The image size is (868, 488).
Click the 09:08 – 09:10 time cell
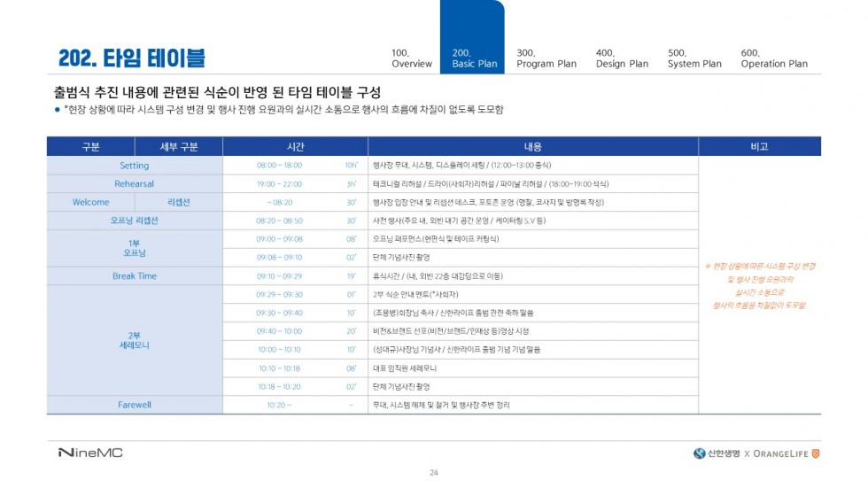(280, 257)
